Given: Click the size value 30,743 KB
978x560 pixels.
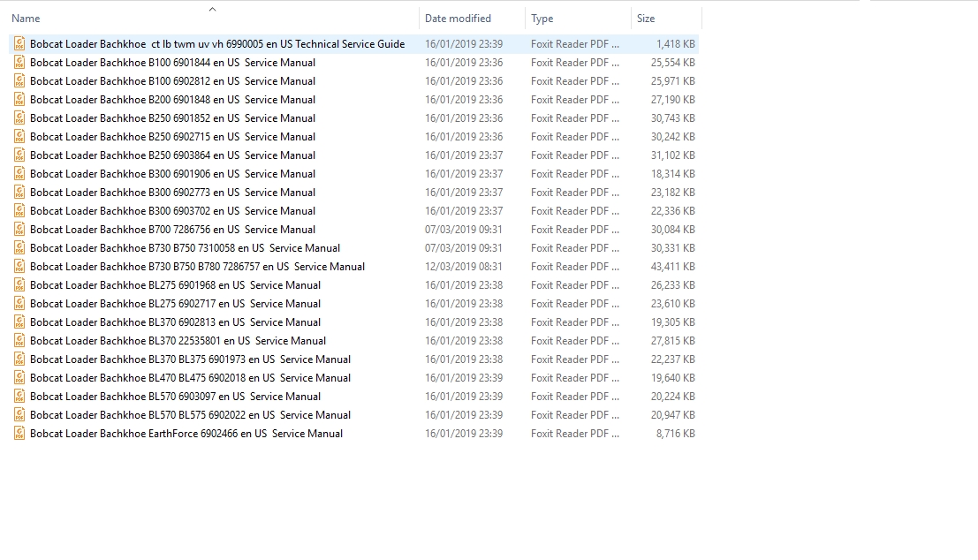Looking at the screenshot, I should pos(673,118).
